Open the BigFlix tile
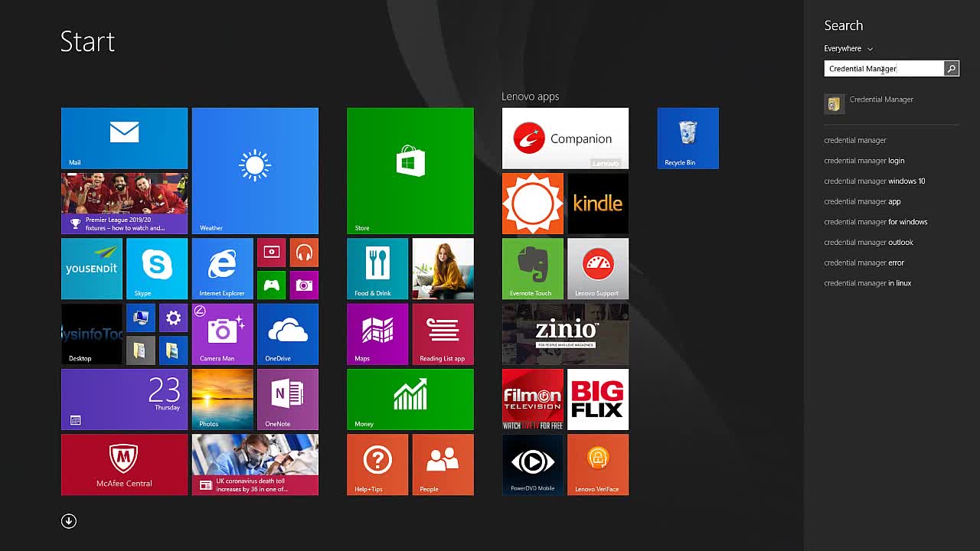Image resolution: width=980 pixels, height=551 pixels. tap(598, 399)
